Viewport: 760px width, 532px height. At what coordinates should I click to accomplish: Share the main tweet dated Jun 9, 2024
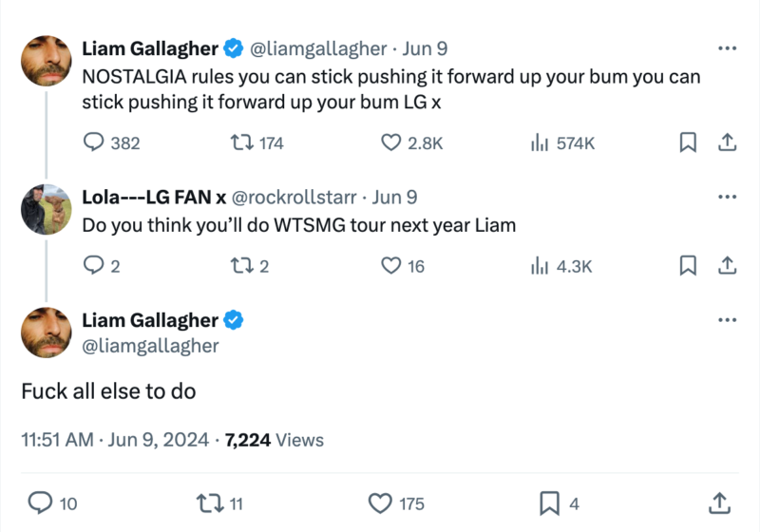(719, 503)
